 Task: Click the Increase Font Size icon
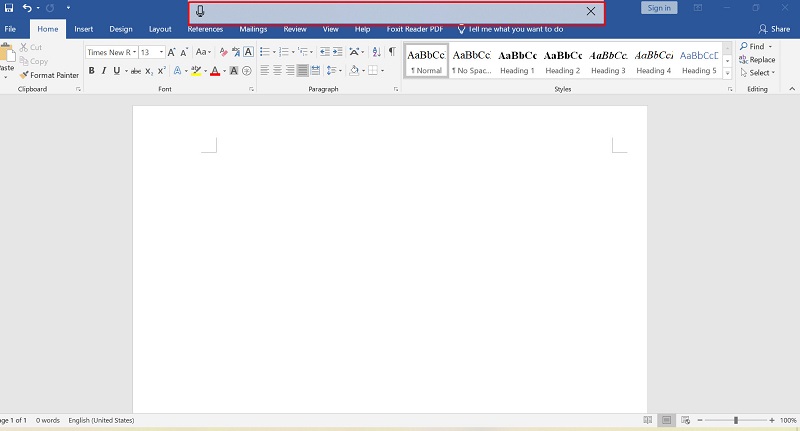[171, 52]
